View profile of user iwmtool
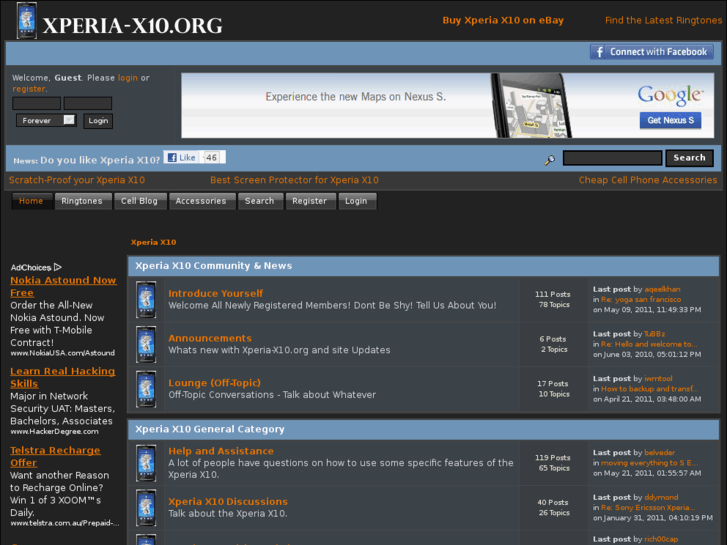This screenshot has height=545, width=727. [658, 378]
